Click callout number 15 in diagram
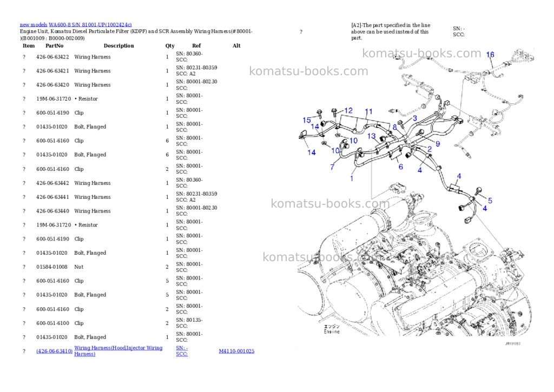Screen dimensions: 554x392 (307, 121)
